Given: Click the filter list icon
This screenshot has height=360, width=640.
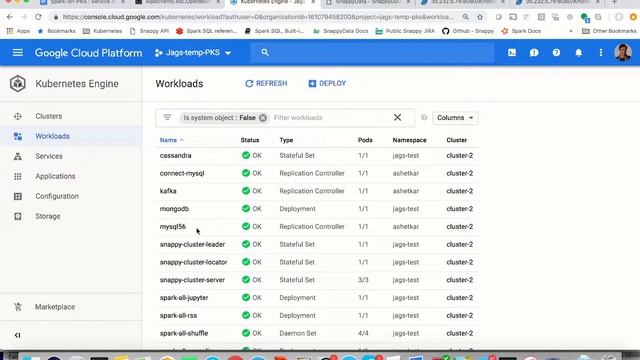Looking at the screenshot, I should point(167,118).
